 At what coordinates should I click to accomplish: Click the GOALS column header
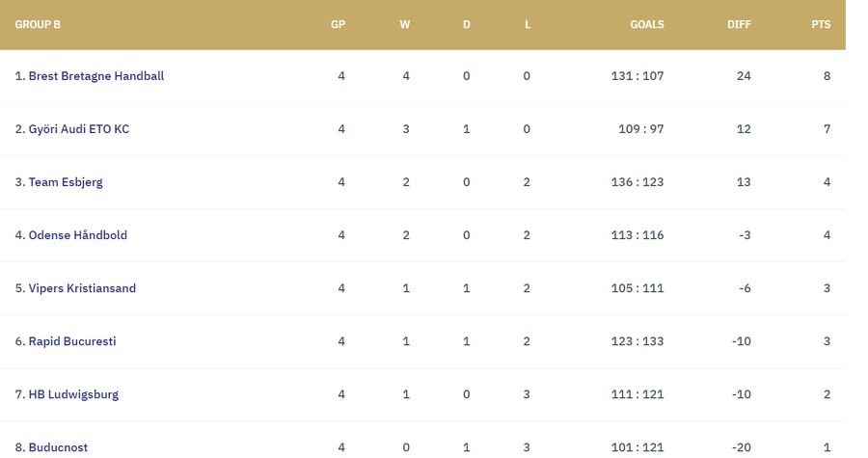(x=646, y=24)
